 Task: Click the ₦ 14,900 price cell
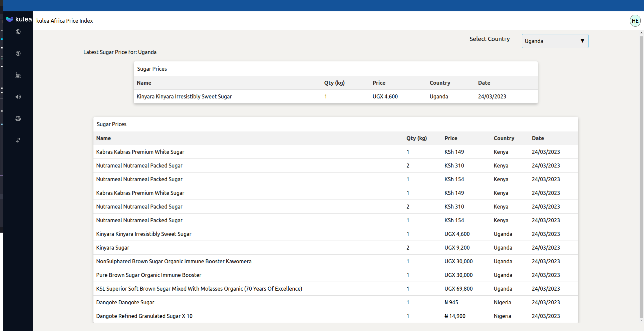pyautogui.click(x=455, y=316)
